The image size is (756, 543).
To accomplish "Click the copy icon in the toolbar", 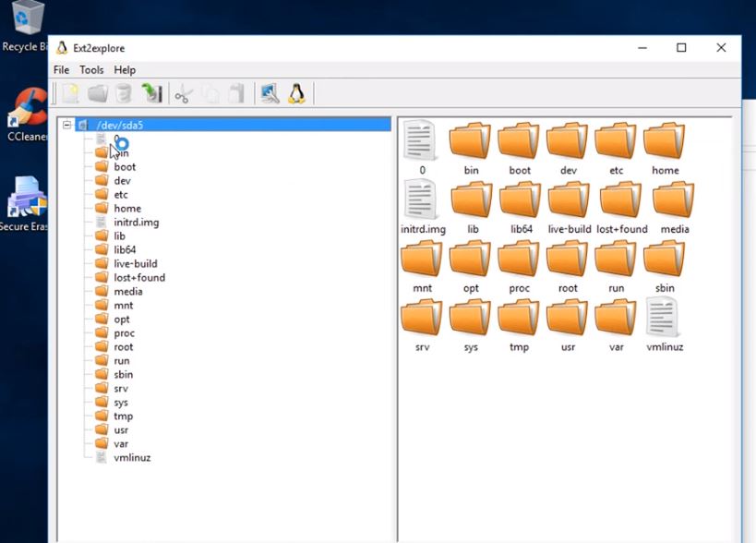I will coord(210,93).
